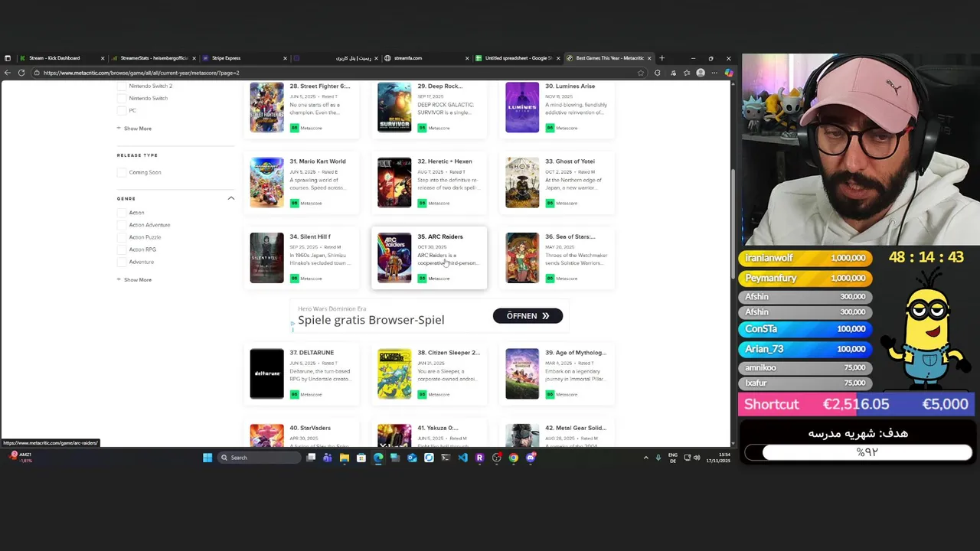Check the Nintendo Switch platform filter

pyautogui.click(x=122, y=98)
